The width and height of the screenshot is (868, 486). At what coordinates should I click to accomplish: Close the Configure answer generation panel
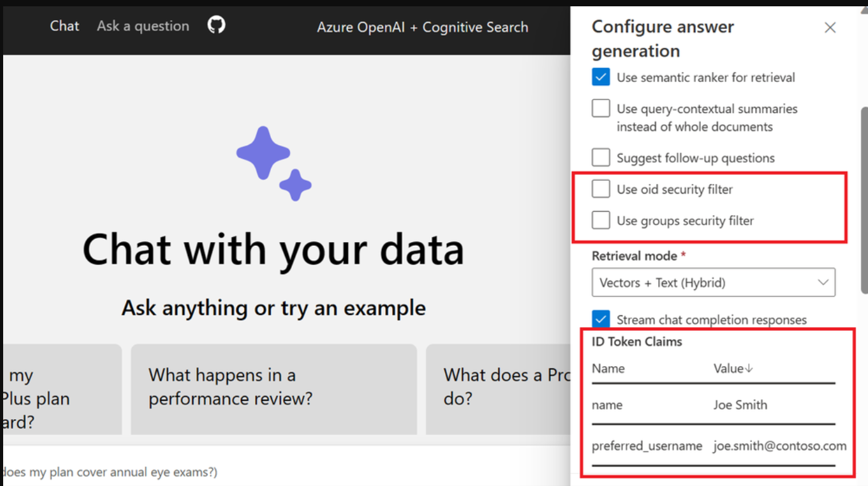click(830, 28)
